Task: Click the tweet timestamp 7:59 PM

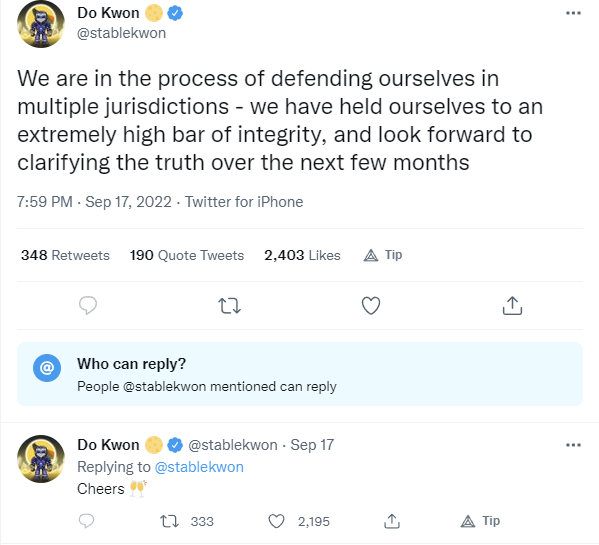Action: tap(44, 202)
